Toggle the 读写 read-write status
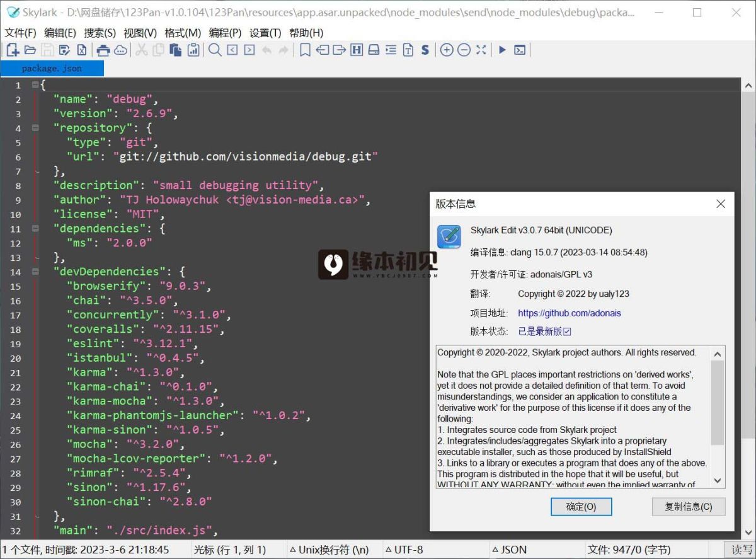Screen dimensions: 756x559 tap(741, 550)
